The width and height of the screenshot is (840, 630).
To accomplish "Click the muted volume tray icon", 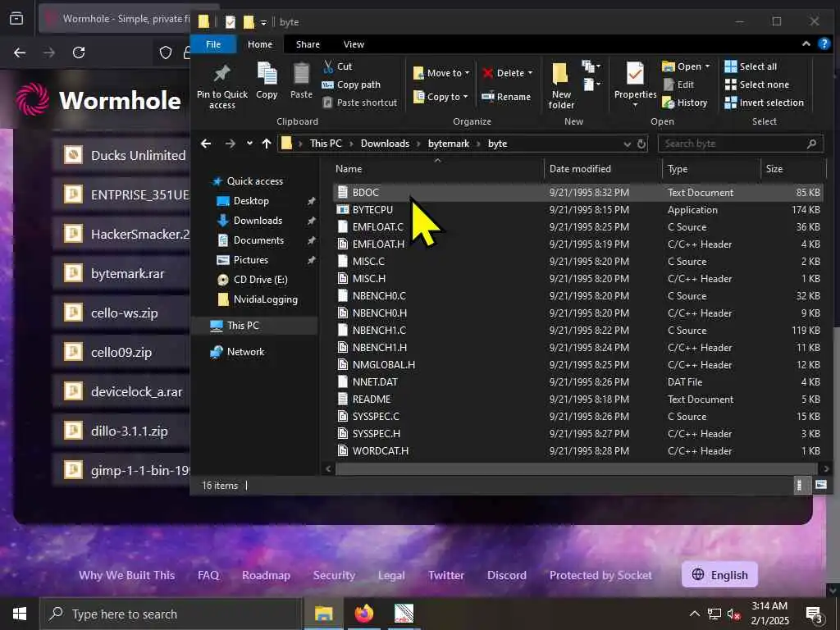I will tap(733, 614).
